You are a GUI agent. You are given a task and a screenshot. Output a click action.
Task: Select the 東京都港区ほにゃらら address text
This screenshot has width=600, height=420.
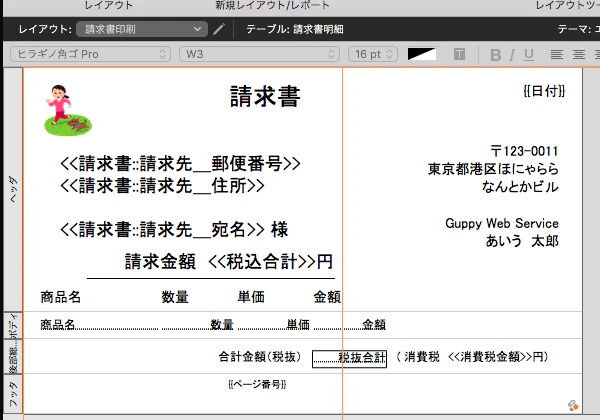(x=493, y=169)
